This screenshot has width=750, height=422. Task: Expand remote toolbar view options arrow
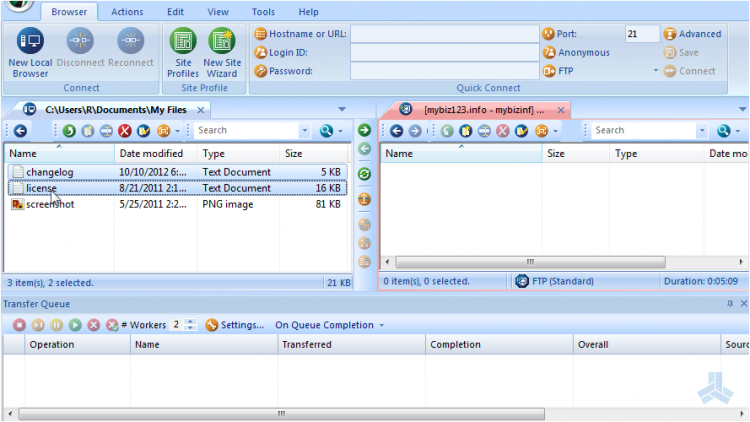(x=555, y=131)
